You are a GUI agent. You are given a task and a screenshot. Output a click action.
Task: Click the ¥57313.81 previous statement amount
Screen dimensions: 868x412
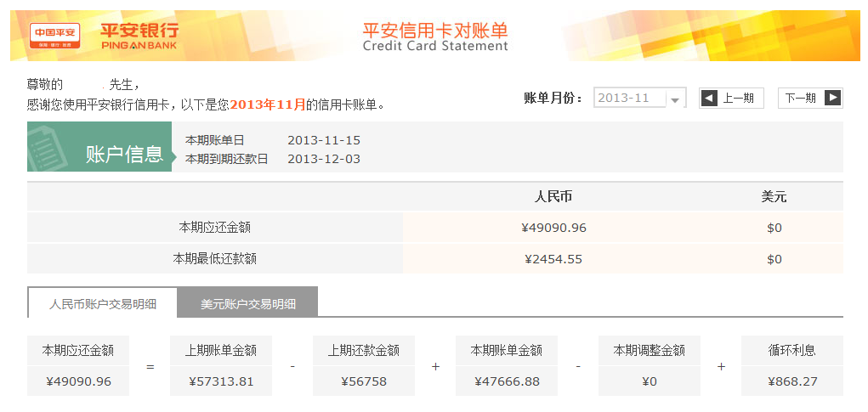click(x=221, y=381)
